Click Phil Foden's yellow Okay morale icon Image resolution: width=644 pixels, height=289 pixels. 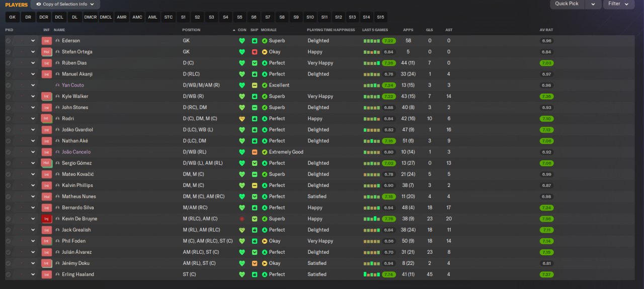pyautogui.click(x=265, y=241)
